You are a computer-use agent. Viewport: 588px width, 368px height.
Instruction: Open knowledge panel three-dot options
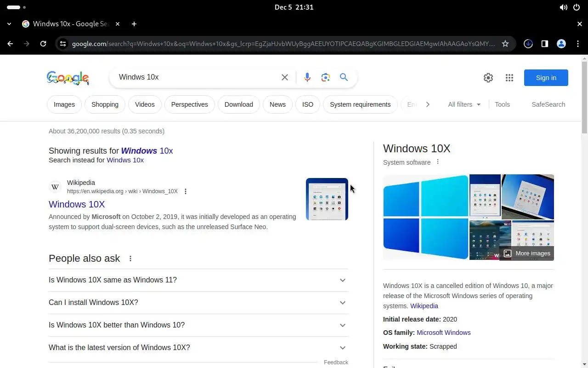[438, 162]
